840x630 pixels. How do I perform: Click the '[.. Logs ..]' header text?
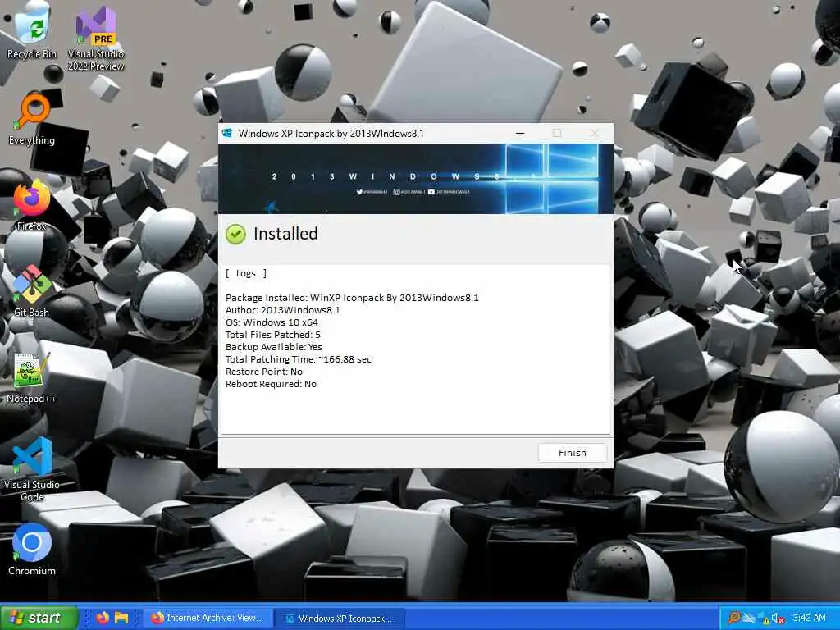(246, 273)
